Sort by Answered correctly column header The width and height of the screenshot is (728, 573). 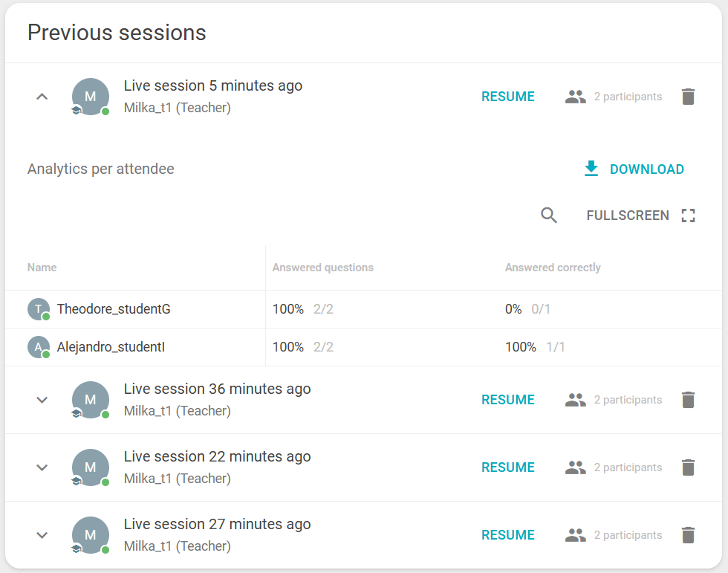tap(553, 268)
